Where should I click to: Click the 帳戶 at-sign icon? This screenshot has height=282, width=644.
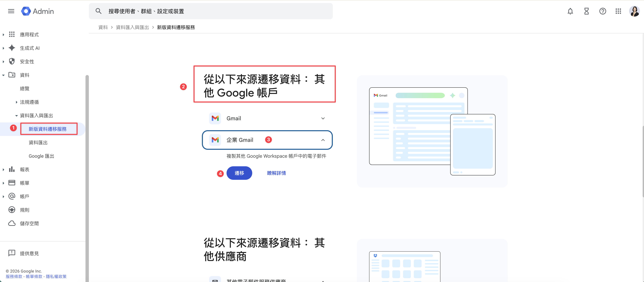(12, 196)
